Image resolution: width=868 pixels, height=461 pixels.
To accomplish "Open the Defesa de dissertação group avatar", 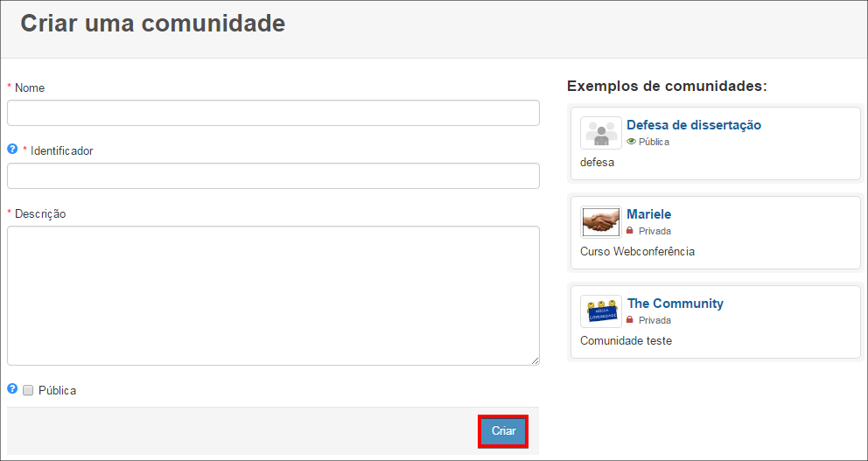I will [x=600, y=134].
